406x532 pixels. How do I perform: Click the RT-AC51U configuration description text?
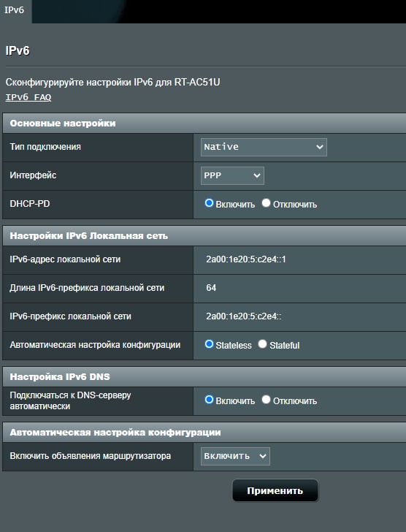113,82
